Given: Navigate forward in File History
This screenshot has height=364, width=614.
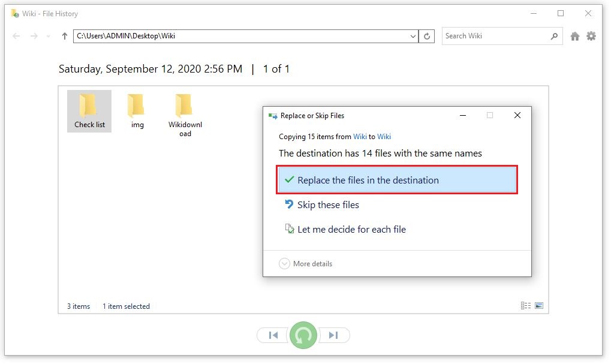Looking at the screenshot, I should pos(34,36).
